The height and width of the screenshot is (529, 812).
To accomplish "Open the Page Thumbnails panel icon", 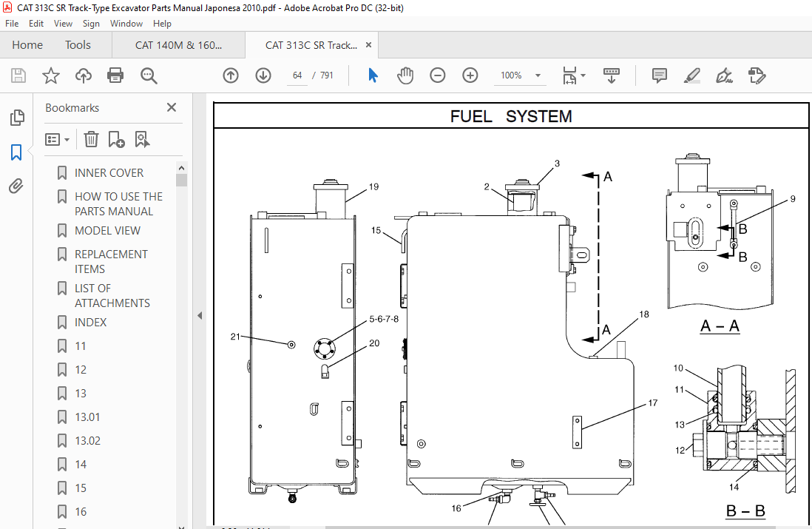I will point(17,118).
